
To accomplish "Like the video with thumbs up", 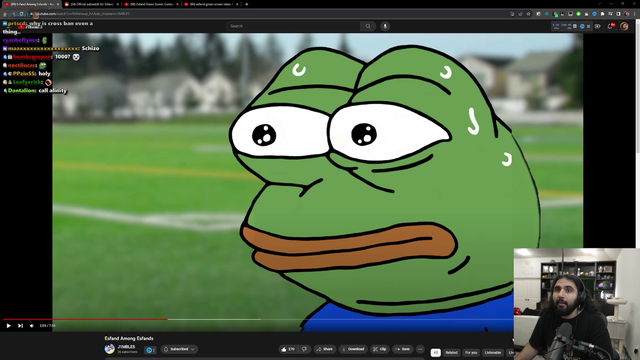I will pyautogui.click(x=289, y=349).
